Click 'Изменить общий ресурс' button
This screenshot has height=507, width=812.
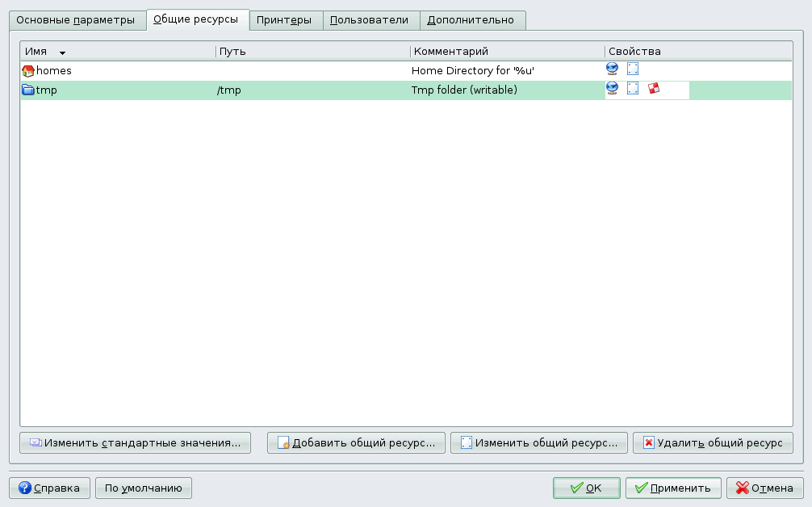point(541,442)
